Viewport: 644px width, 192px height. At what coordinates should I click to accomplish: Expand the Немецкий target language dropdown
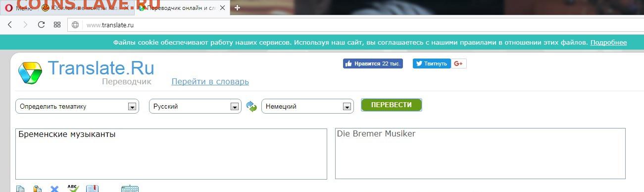coord(307,106)
